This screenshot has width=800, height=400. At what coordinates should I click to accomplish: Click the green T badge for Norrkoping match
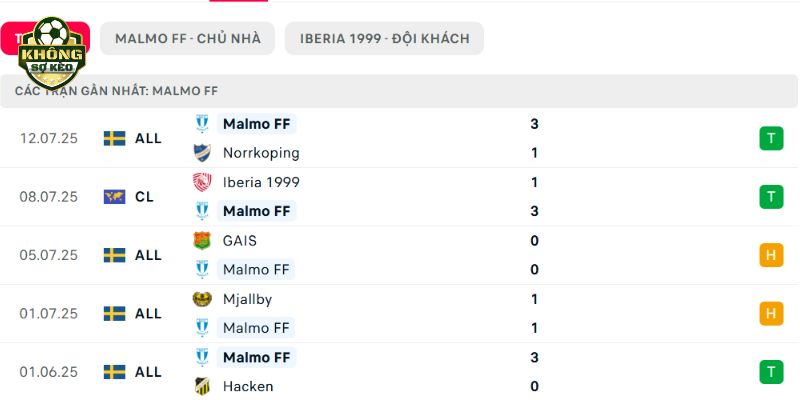pos(771,138)
